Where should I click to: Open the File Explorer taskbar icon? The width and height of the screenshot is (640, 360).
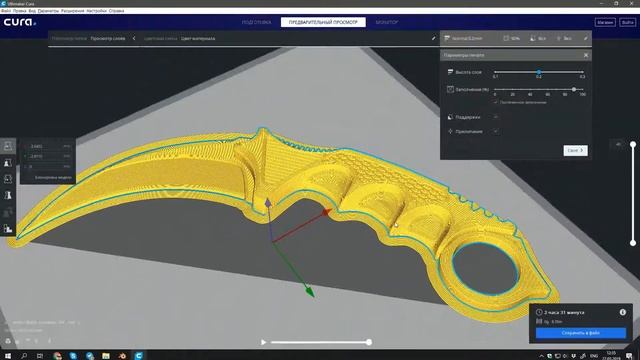(x=106, y=356)
